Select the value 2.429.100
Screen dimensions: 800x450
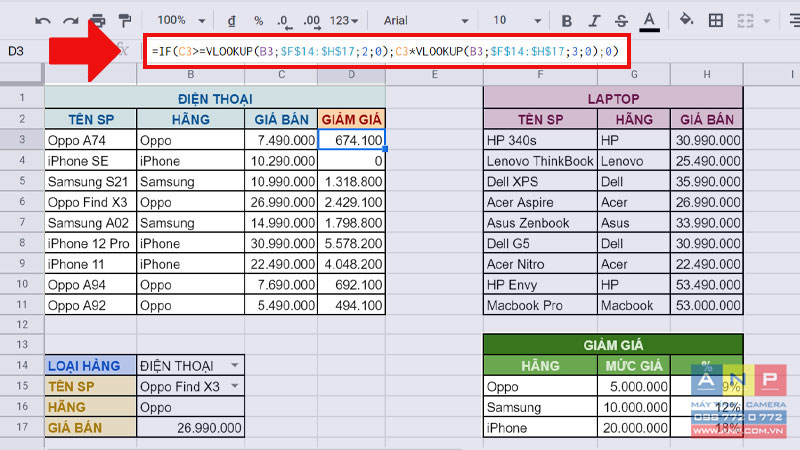pos(352,202)
